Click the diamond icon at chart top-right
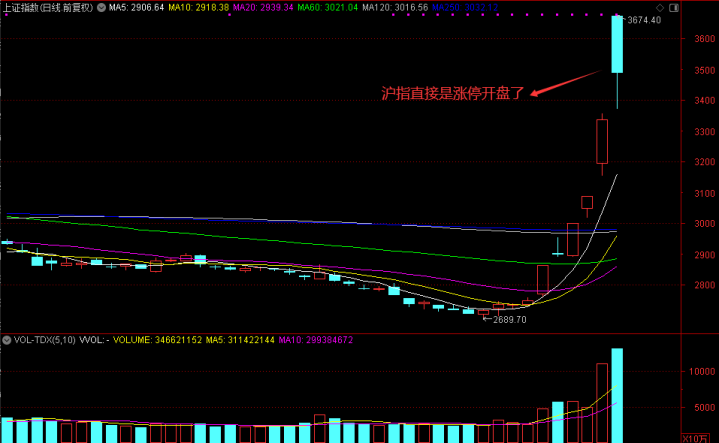 click(660, 7)
